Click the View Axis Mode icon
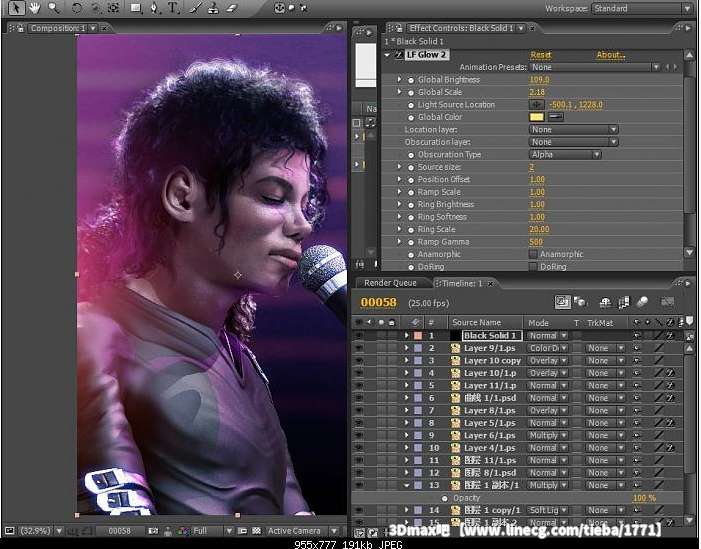 point(304,8)
